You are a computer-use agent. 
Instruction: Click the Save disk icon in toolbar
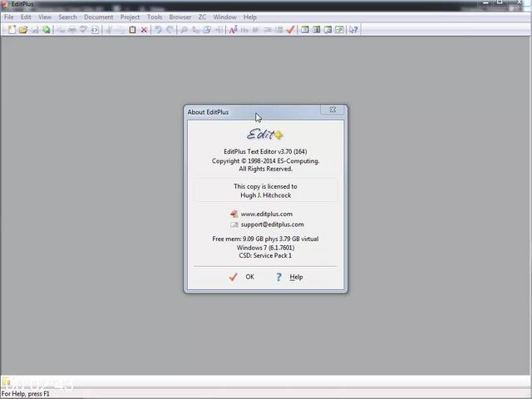[x=35, y=30]
